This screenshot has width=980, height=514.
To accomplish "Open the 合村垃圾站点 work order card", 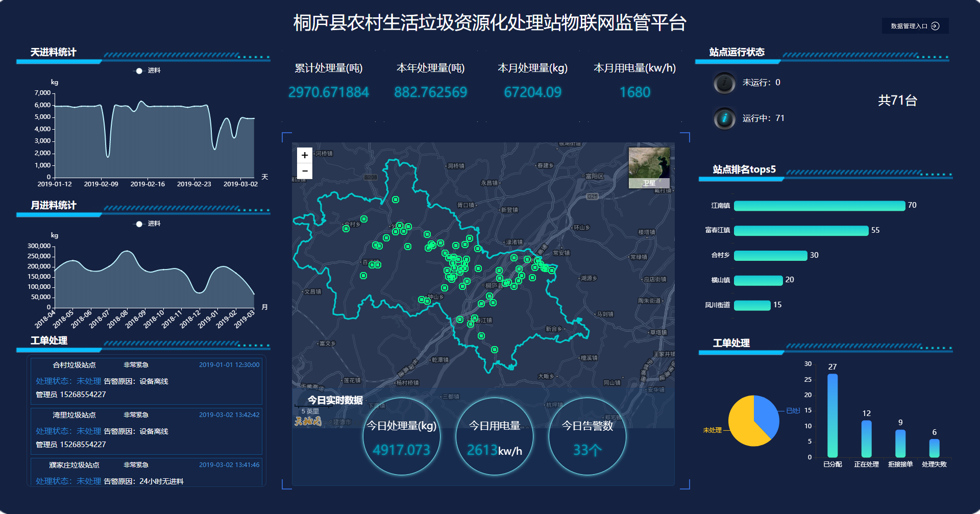I will click(x=146, y=381).
